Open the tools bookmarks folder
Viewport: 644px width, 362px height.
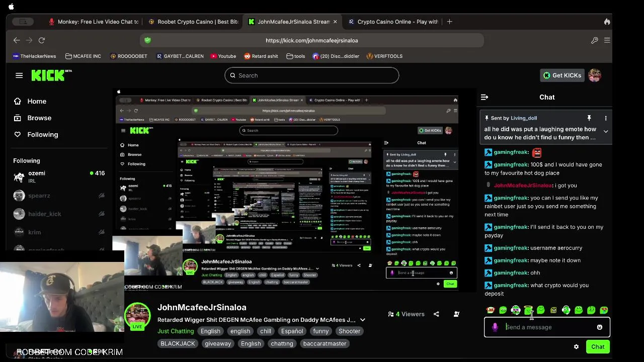[295, 56]
